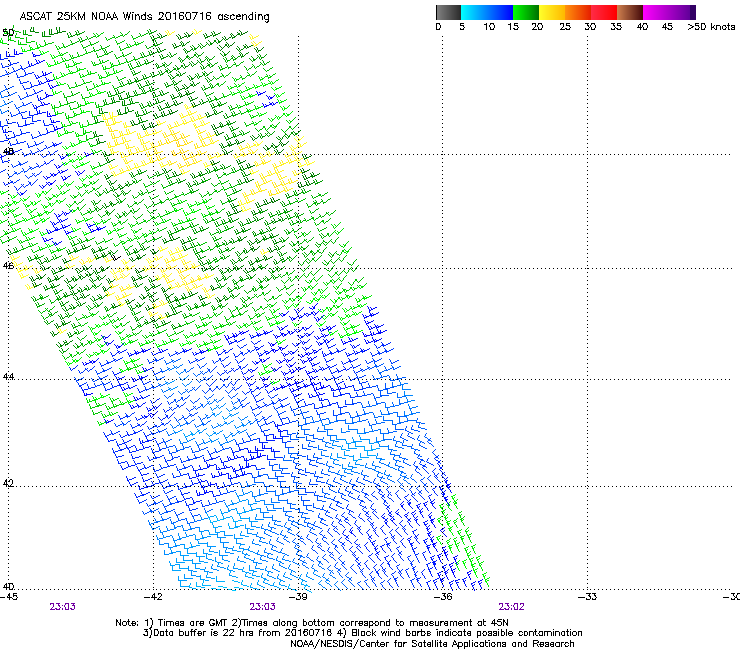Click the longitude label -42

coord(153,597)
